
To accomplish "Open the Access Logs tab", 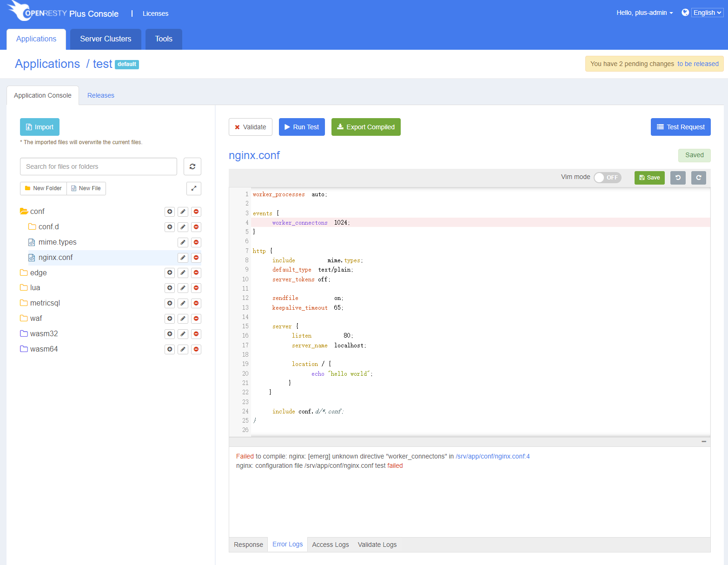I will pyautogui.click(x=331, y=545).
